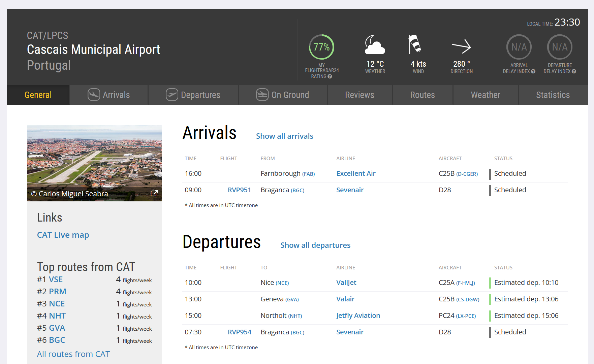Click the 77% rating circle
The width and height of the screenshot is (594, 364).
click(321, 47)
